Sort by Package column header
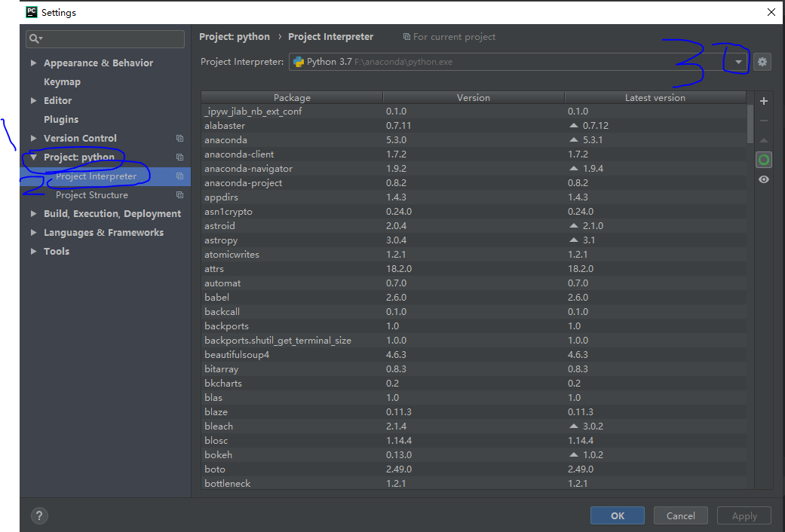 click(292, 98)
